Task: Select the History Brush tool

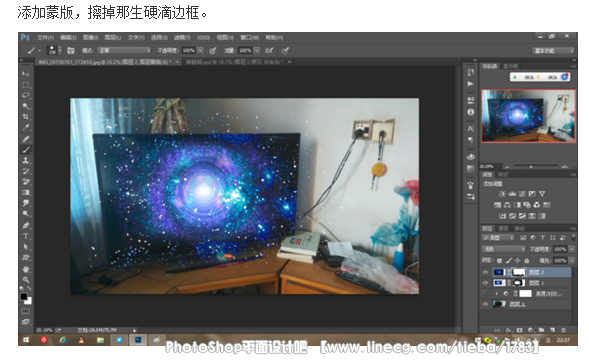Action: [x=26, y=171]
